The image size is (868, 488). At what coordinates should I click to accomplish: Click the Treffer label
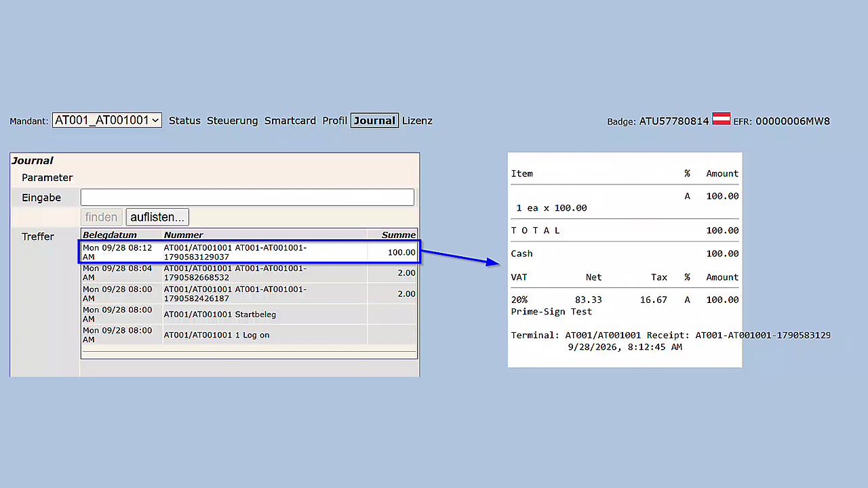point(38,237)
